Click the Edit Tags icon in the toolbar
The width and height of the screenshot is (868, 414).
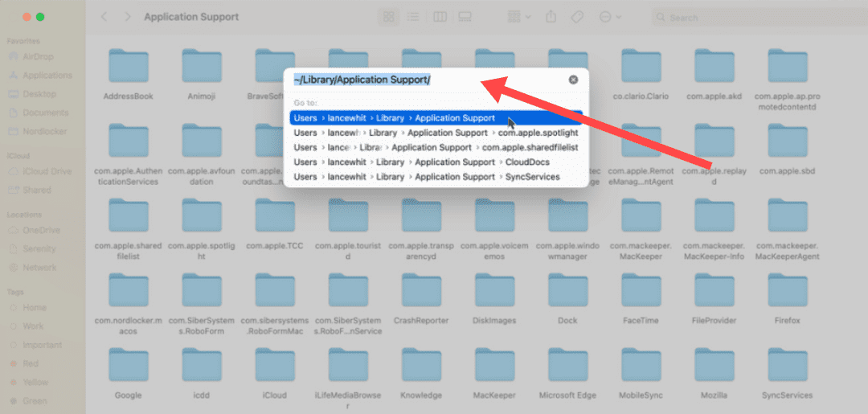576,17
